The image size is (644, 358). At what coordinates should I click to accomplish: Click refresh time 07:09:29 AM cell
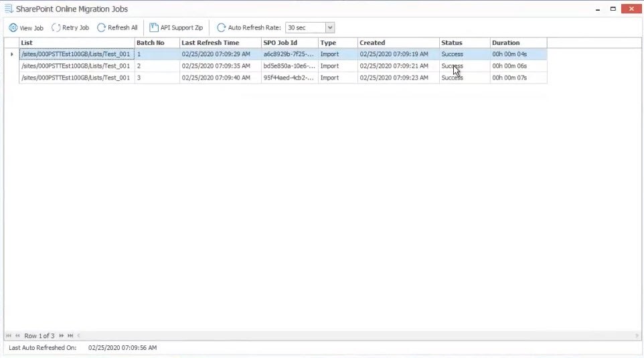(x=220, y=54)
